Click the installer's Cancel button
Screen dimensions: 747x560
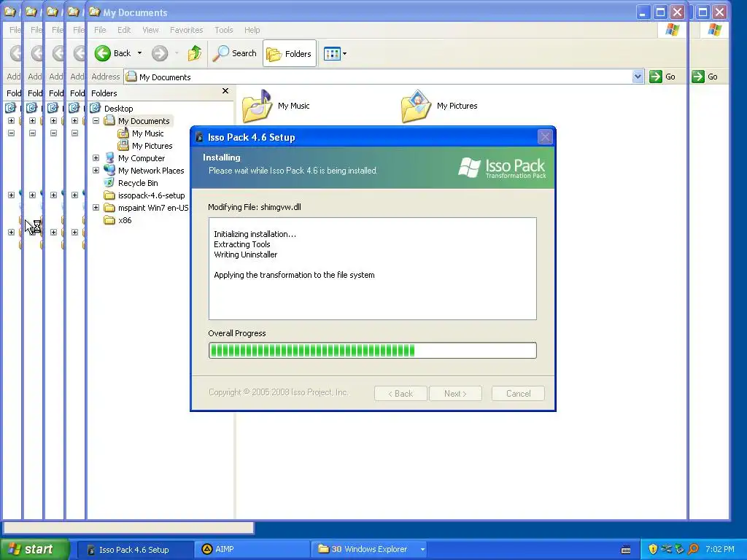coord(518,393)
